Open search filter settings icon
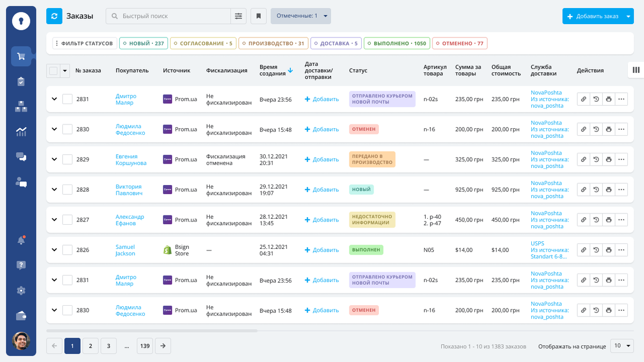This screenshot has width=644, height=362. [x=238, y=16]
